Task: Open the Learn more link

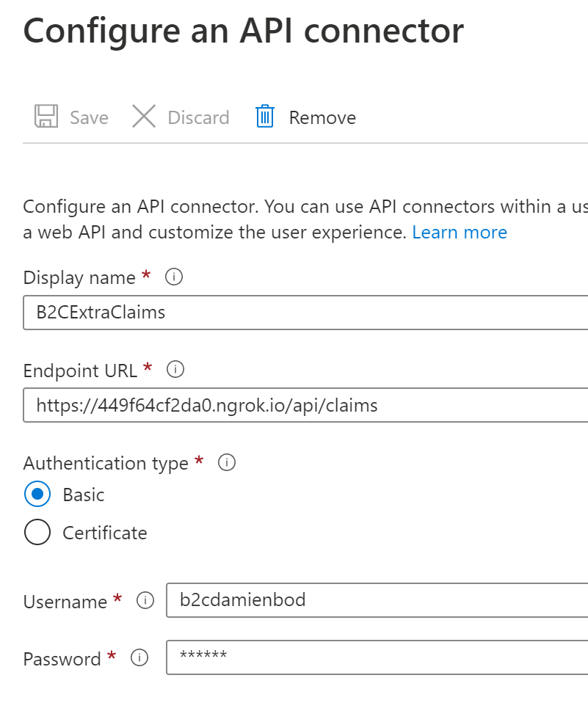Action: (x=460, y=232)
